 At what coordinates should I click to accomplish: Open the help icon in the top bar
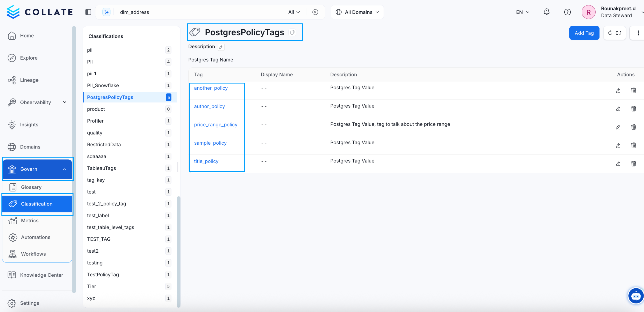(x=567, y=12)
